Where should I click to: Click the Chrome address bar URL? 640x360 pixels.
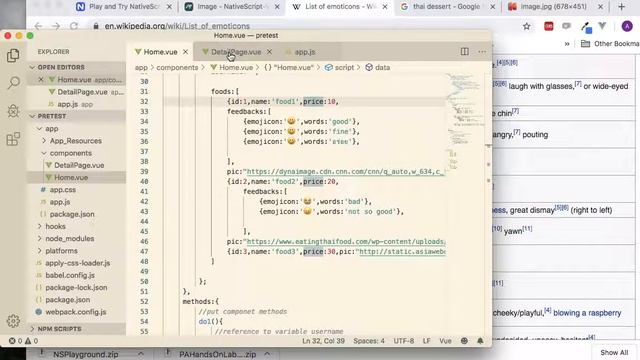[x=177, y=26]
